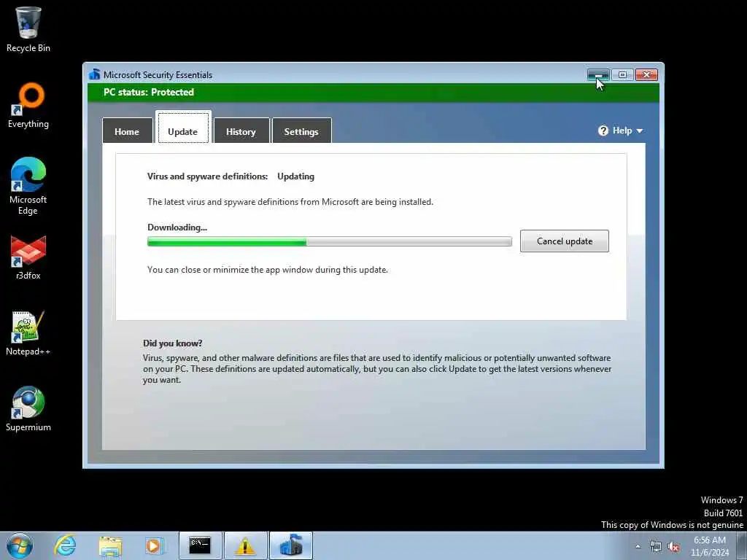Open the Notepad++ desktop shortcut
Viewport: 747px width, 560px height.
coord(28,333)
